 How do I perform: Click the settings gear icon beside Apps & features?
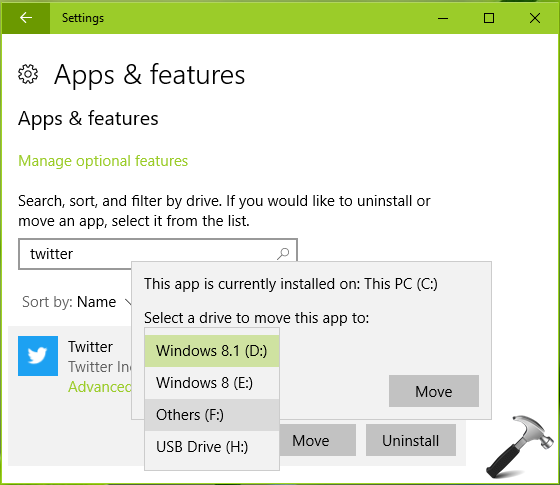28,74
